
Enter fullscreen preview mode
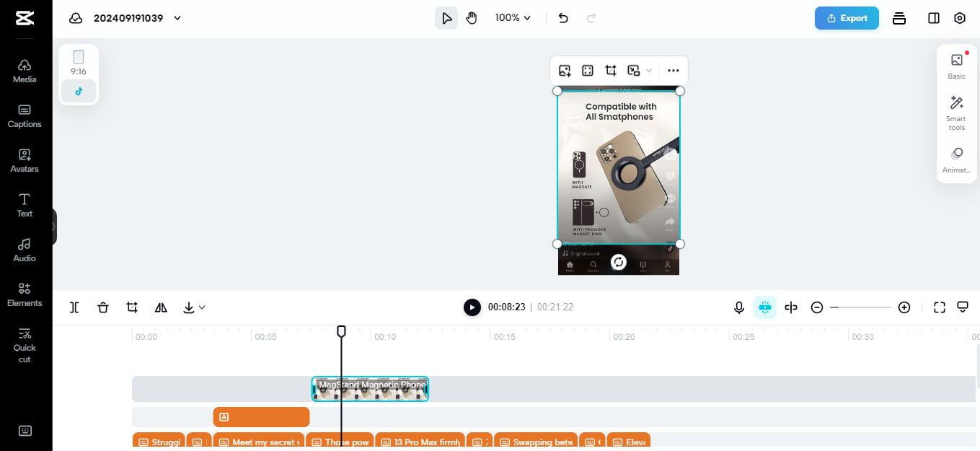pos(939,307)
